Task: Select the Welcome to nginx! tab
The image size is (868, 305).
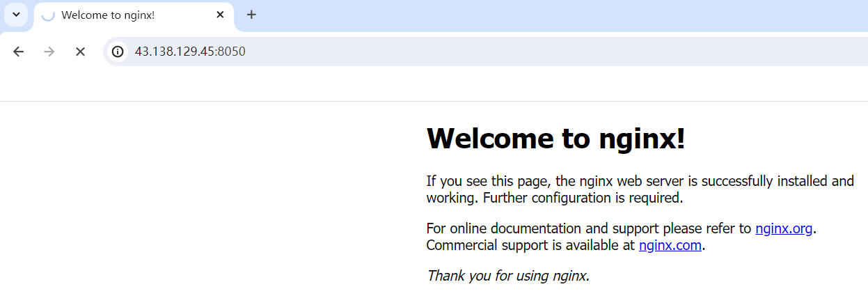Action: (x=134, y=15)
